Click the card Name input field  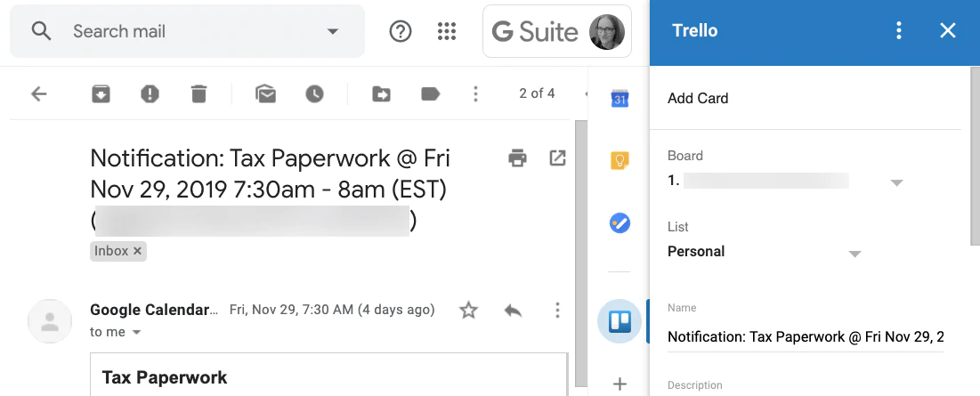click(x=805, y=336)
